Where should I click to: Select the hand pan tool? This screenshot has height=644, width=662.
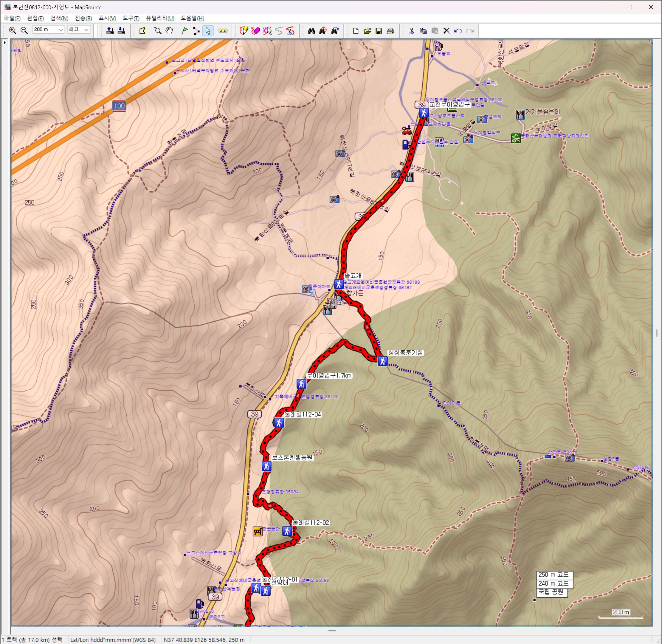pos(169,31)
